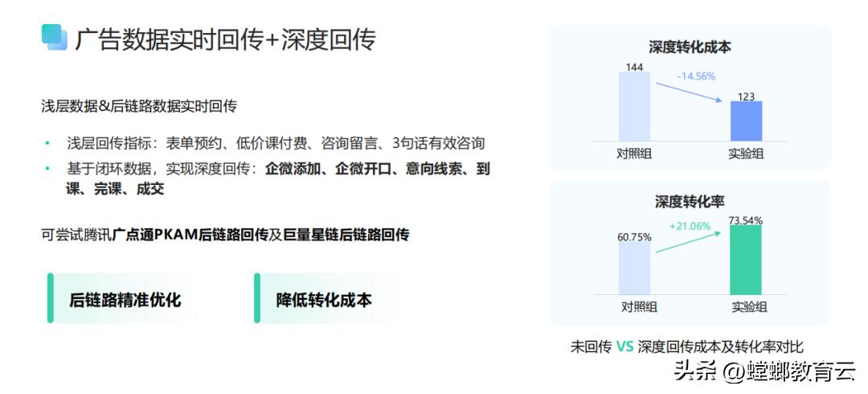Click the dark blue 实验组 bar in cost chart
The height and width of the screenshot is (394, 868).
746,121
